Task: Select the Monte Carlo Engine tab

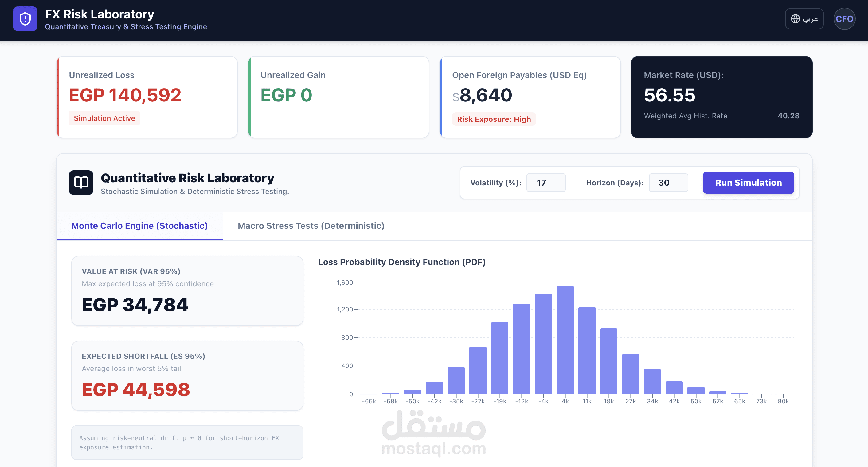Action: click(139, 226)
